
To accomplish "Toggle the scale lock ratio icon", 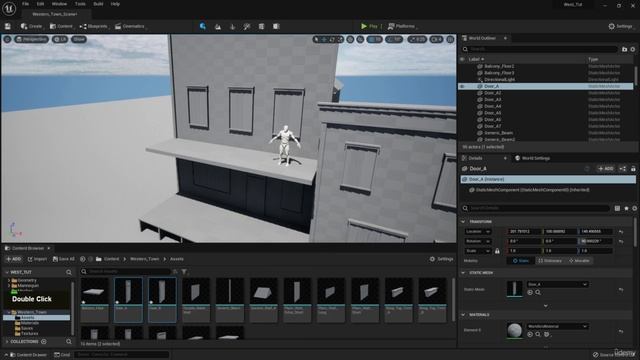I will coord(497,251).
